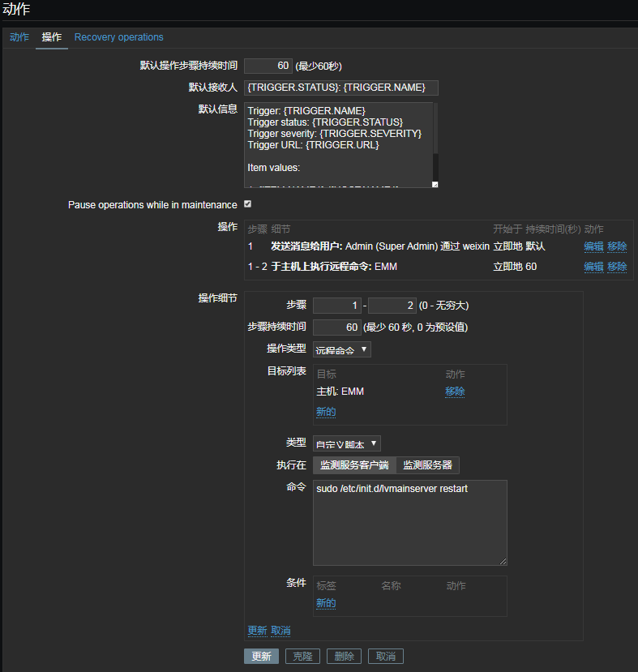The height and width of the screenshot is (672, 638).
Task: Select the 操作 tab
Action: tap(51, 37)
